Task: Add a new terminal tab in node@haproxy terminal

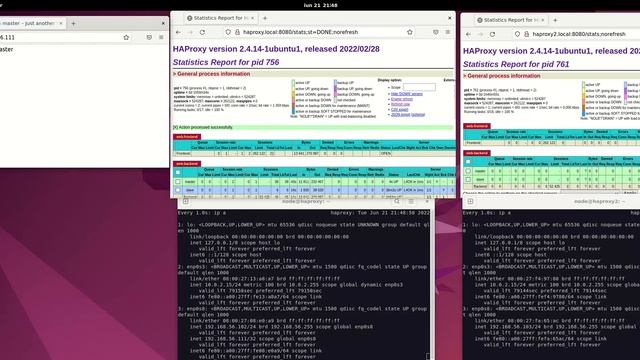Action: (186, 201)
